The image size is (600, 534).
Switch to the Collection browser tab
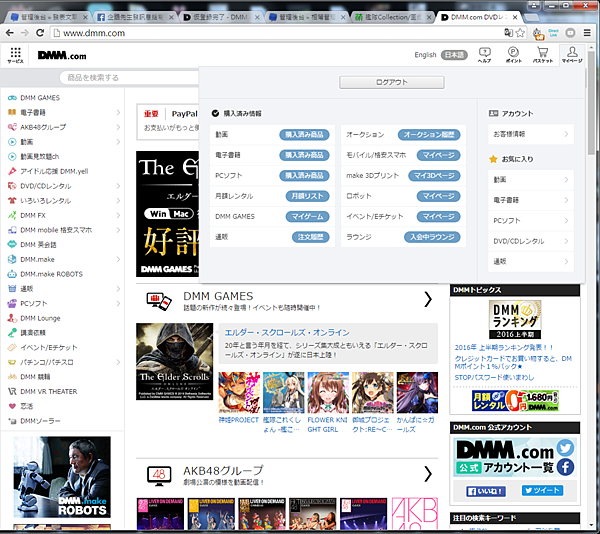(392, 17)
